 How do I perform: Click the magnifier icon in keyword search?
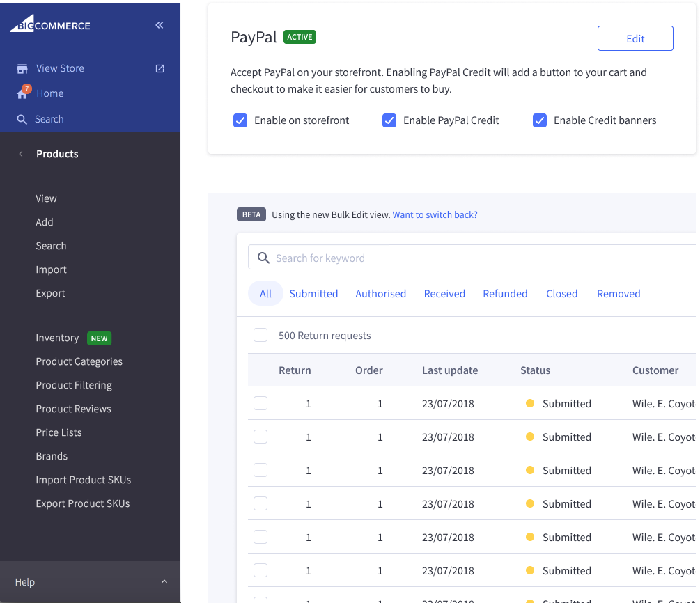coord(263,258)
